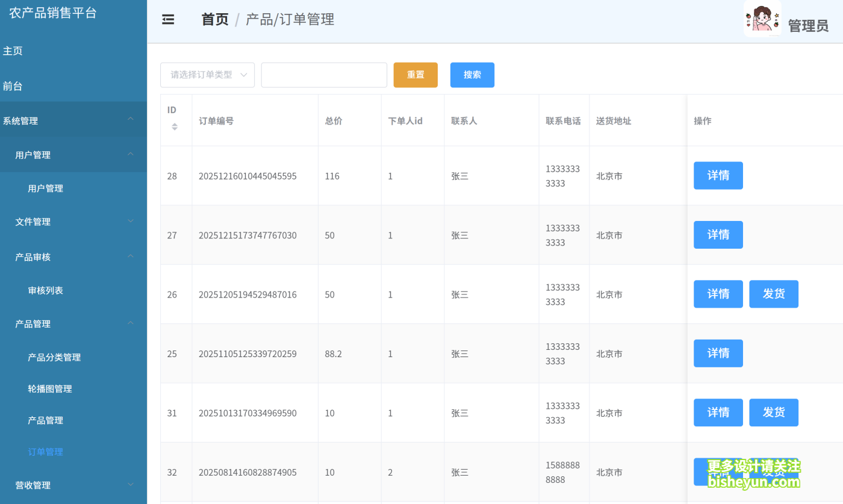Open 产品分类管理 in the sidebar

point(55,357)
